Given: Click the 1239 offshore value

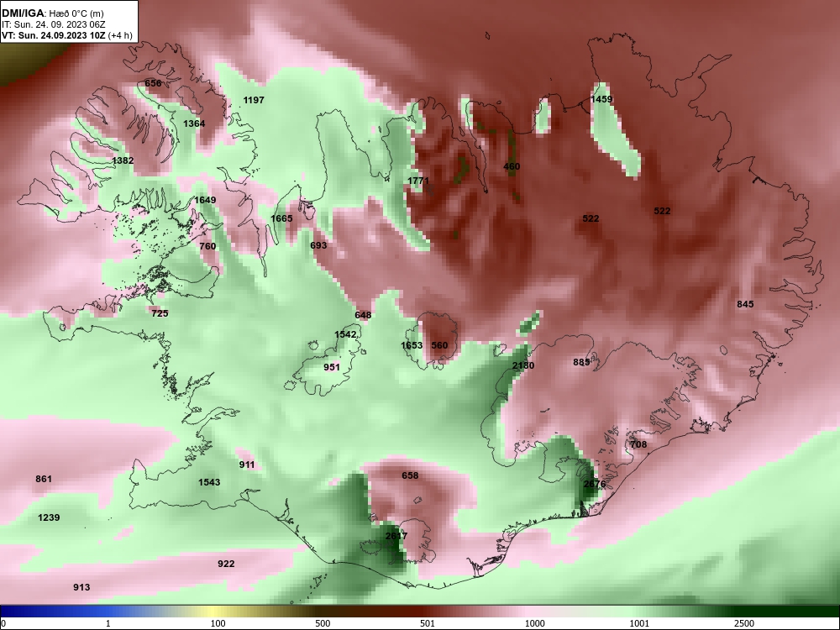Looking at the screenshot, I should (x=49, y=517).
